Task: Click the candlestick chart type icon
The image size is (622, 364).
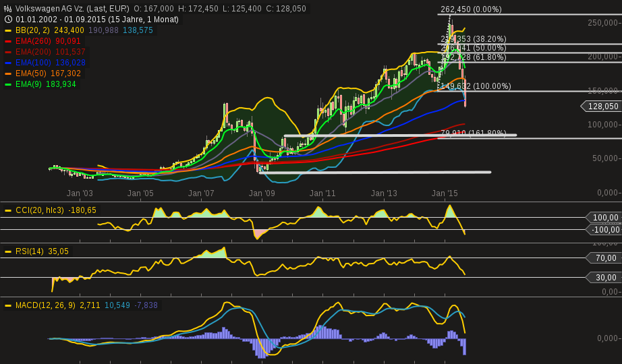Action: coord(7,8)
